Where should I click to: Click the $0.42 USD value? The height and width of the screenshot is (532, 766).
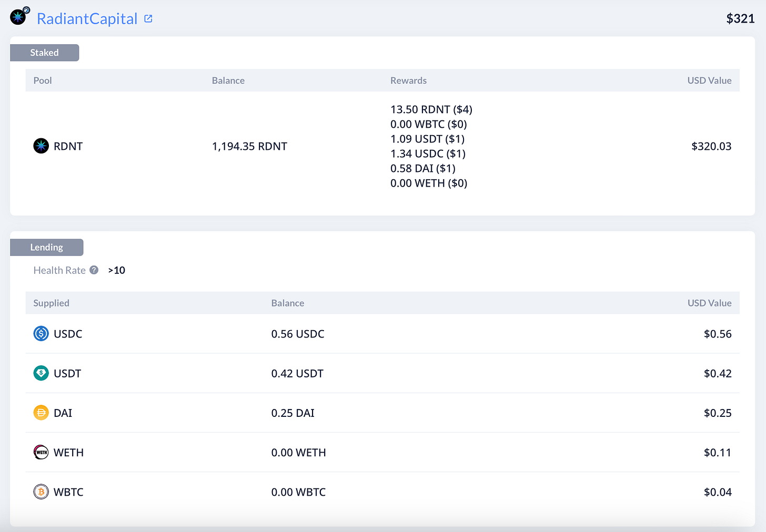(718, 373)
